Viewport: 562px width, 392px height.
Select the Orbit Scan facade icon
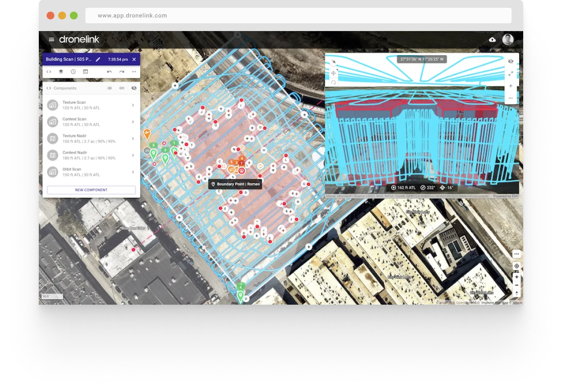[x=53, y=172]
